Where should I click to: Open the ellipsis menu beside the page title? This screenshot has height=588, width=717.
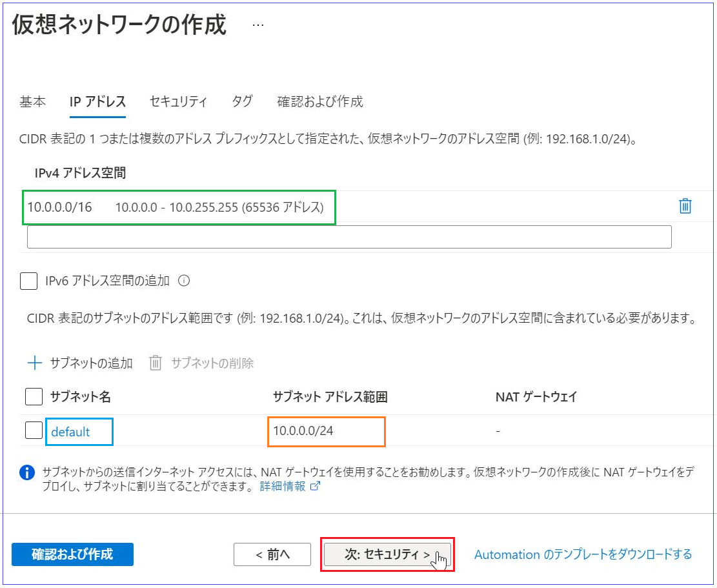(258, 25)
